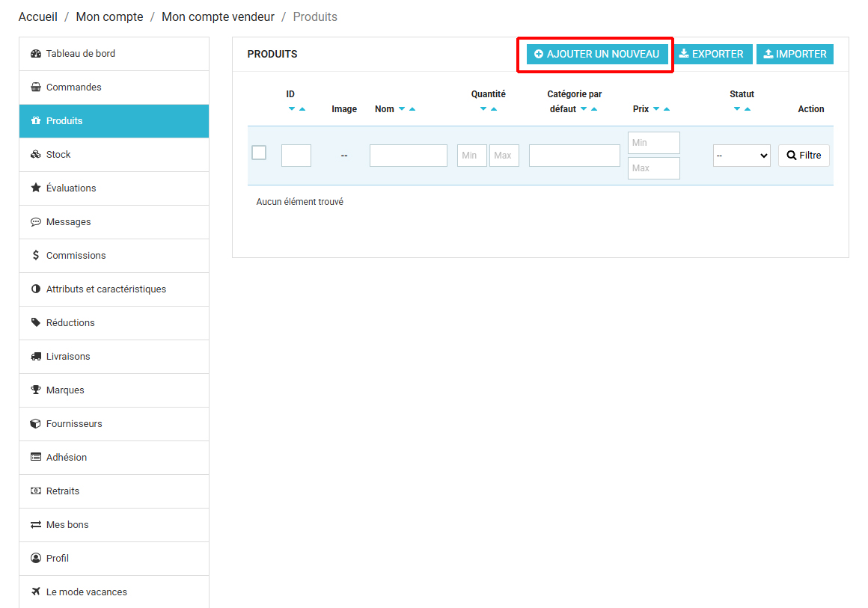The image size is (868, 608).
Task: Follow the Mon compte vendeur breadcrumb link
Action: tap(218, 16)
